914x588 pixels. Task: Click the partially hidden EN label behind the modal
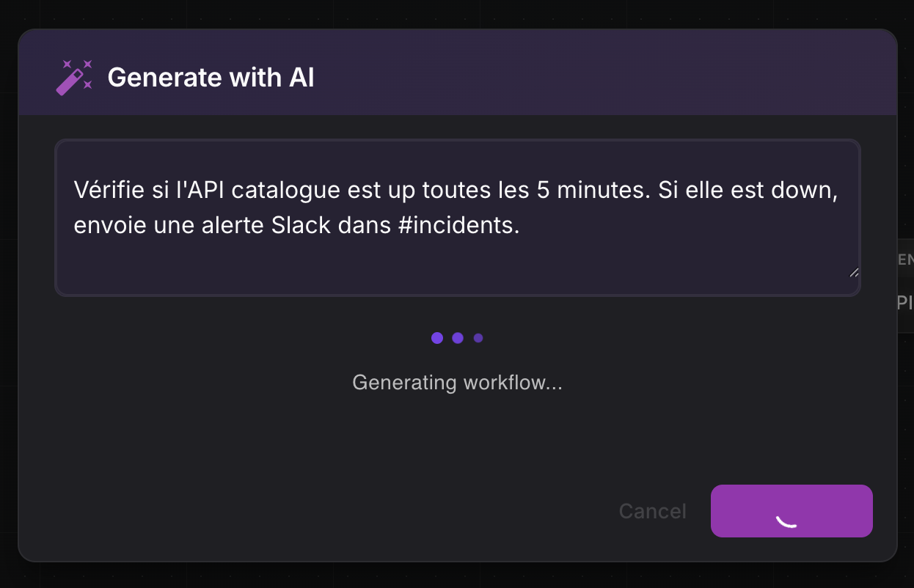pyautogui.click(x=904, y=260)
